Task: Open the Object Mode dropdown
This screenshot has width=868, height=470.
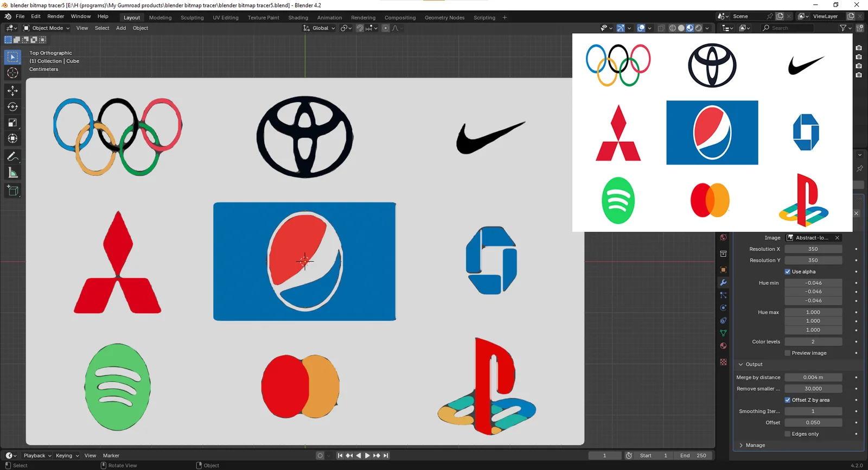Action: click(47, 28)
